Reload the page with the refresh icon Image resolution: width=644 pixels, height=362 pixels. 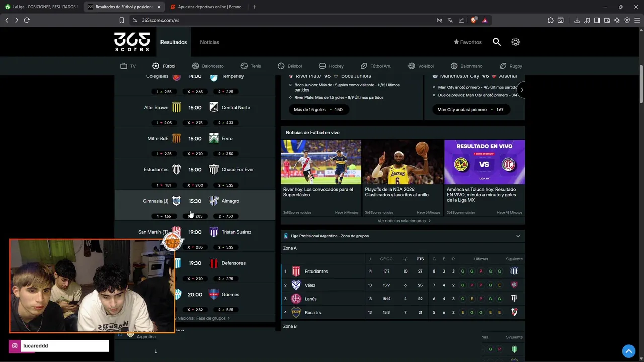(x=27, y=20)
